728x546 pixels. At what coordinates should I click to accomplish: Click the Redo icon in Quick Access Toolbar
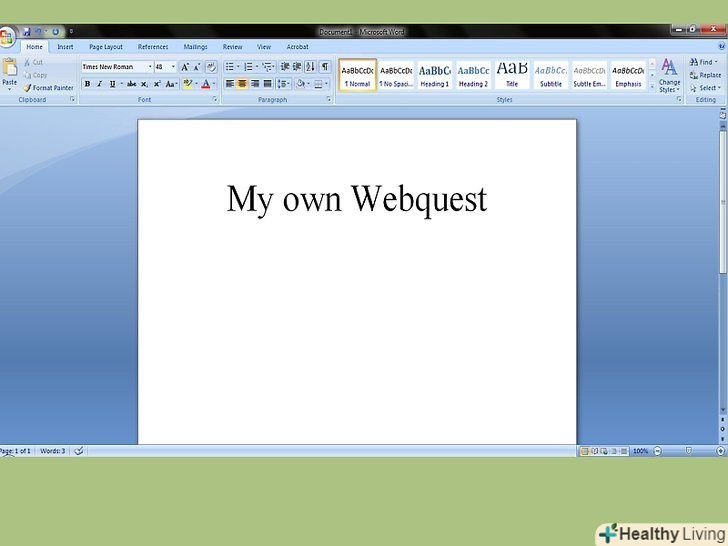55,32
